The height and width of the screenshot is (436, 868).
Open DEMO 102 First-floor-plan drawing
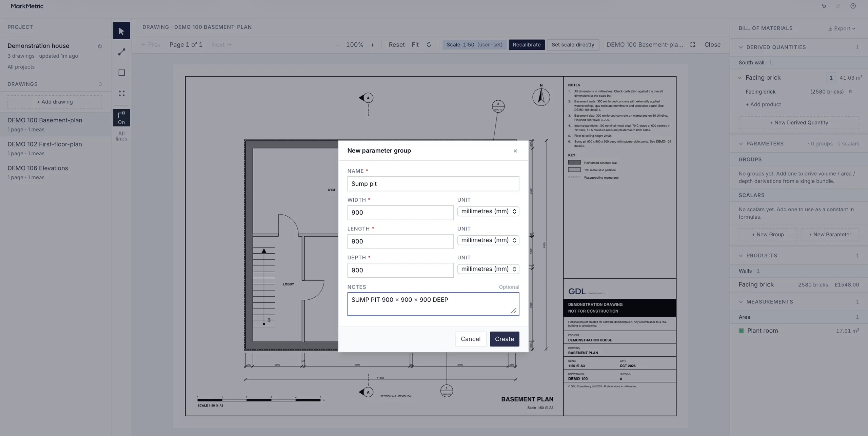tap(55, 148)
